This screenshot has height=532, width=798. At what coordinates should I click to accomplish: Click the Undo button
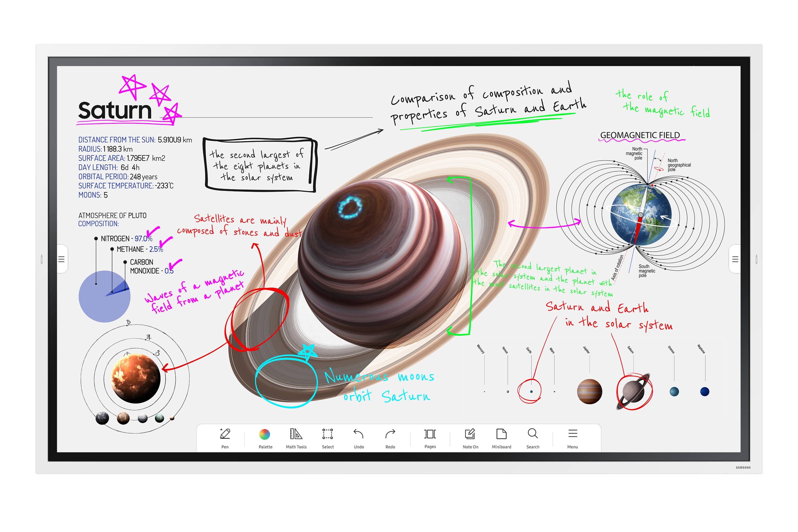click(358, 440)
